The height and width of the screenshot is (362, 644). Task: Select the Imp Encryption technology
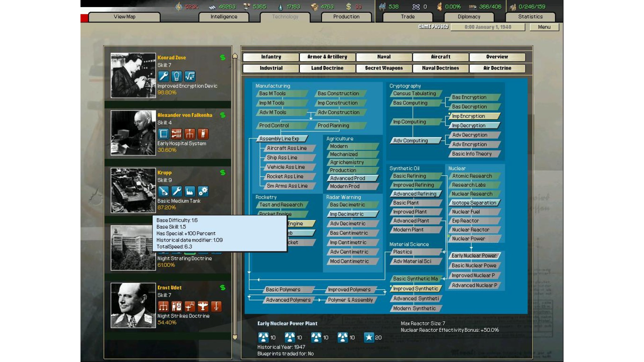pos(474,116)
